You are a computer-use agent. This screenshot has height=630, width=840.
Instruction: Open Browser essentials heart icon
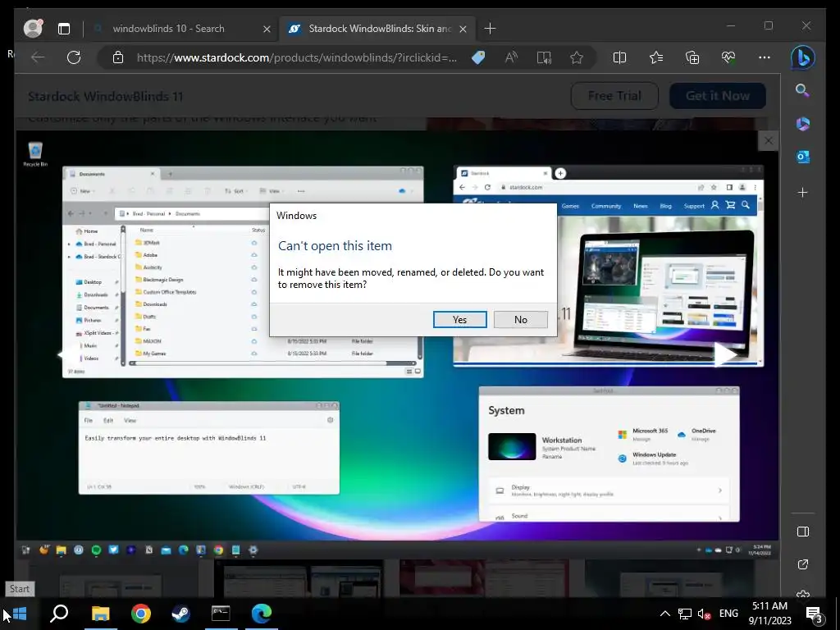tap(728, 57)
